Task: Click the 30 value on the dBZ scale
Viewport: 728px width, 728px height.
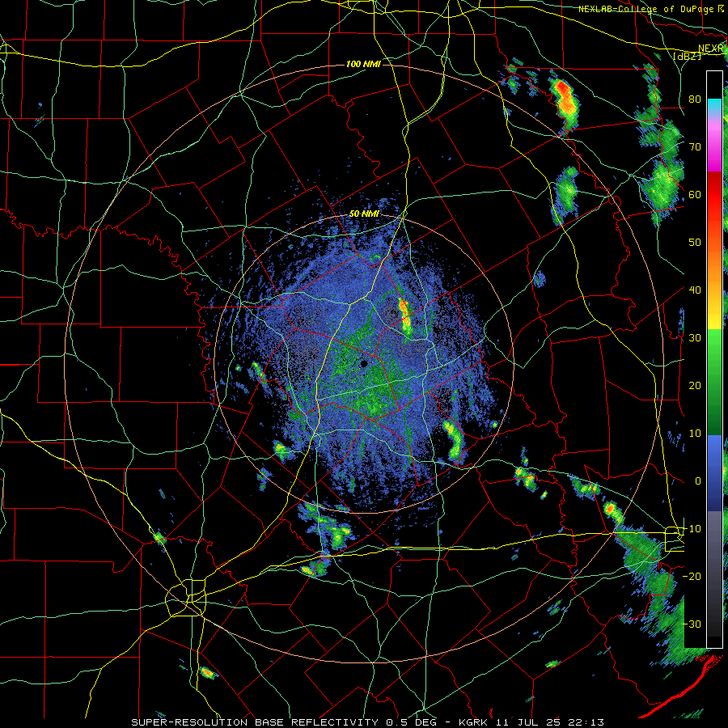Action: [695, 338]
